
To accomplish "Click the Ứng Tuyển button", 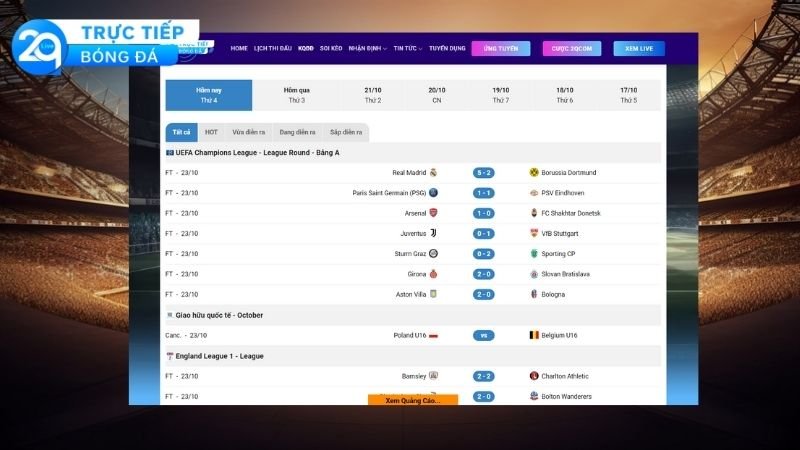I will pyautogui.click(x=501, y=48).
